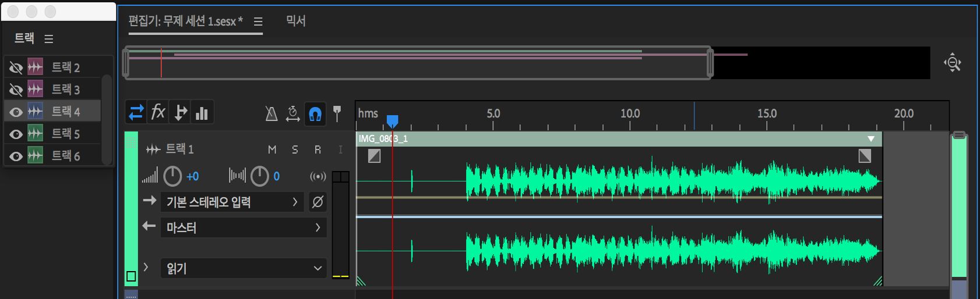Click the 트랙 1 level meter
Viewport: 980px width, 299px height.
point(340,225)
